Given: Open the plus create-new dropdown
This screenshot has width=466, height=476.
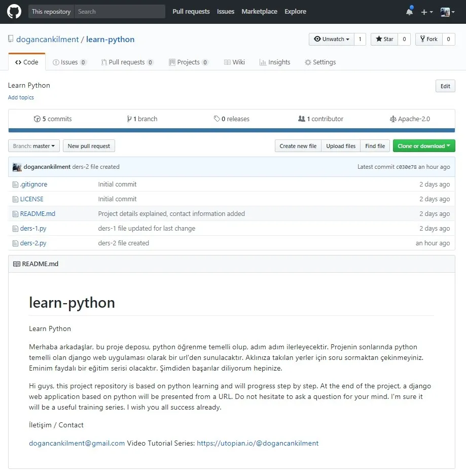Looking at the screenshot, I should (x=426, y=12).
